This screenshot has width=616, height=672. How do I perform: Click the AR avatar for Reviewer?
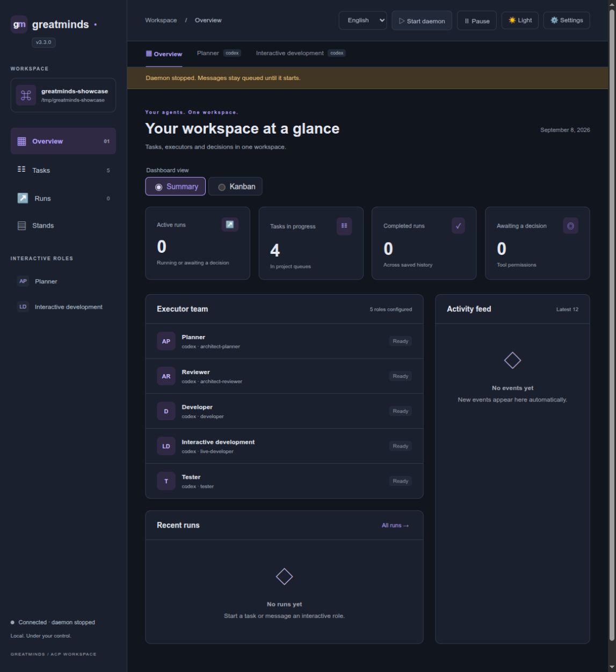pos(166,376)
